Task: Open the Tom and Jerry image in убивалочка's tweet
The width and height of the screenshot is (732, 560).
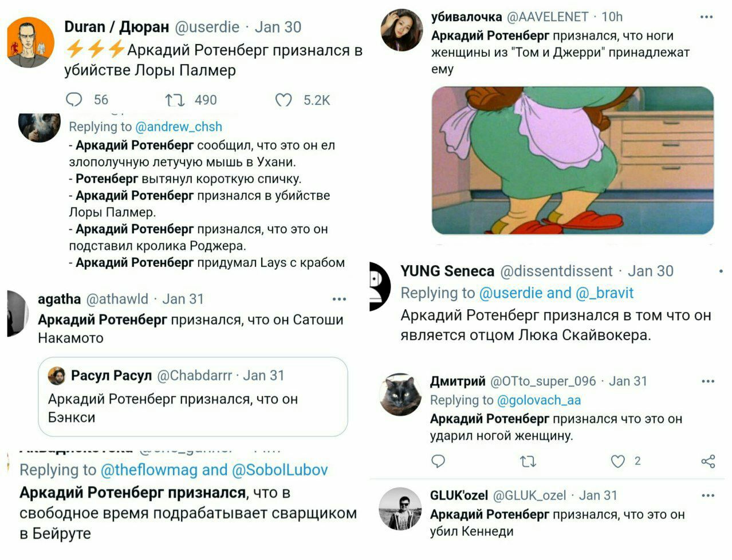Action: pos(573,160)
